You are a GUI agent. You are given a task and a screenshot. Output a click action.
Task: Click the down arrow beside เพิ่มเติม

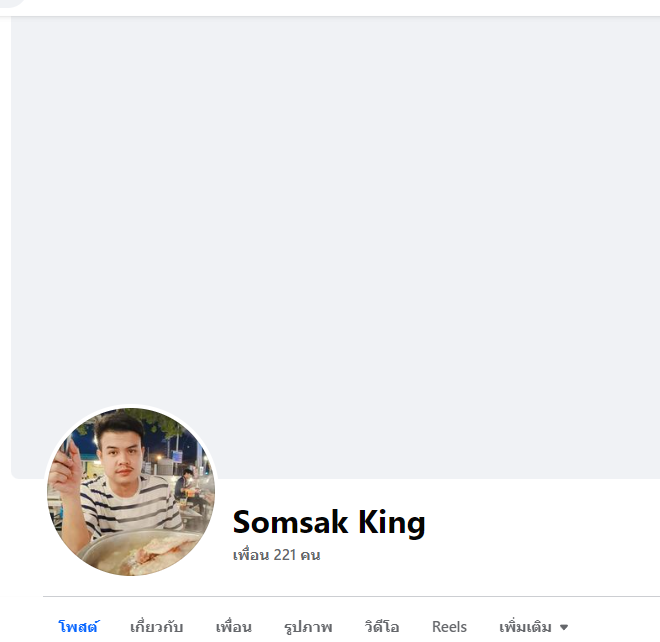click(x=564, y=628)
